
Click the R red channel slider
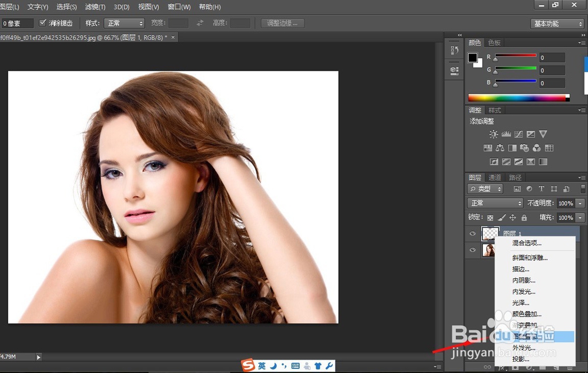515,56
